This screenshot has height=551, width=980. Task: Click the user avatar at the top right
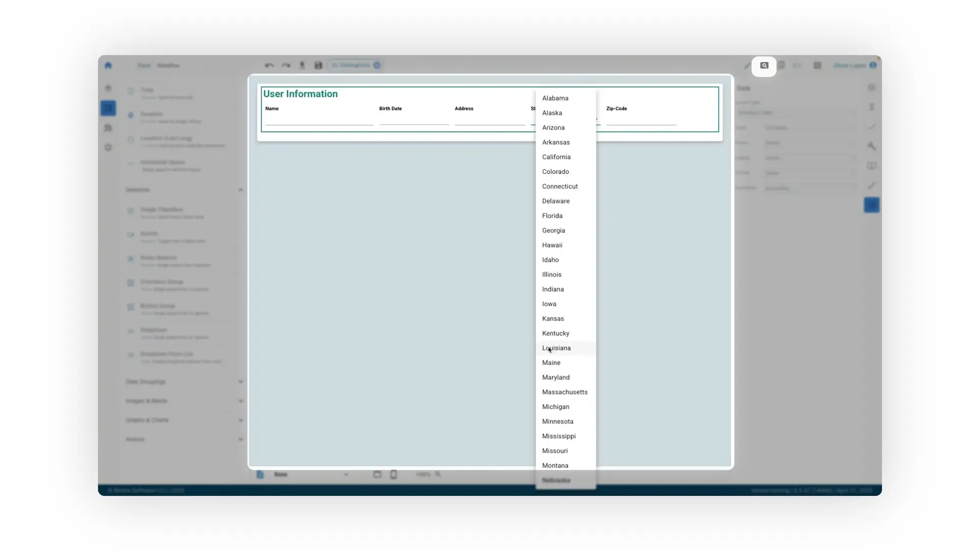(874, 65)
